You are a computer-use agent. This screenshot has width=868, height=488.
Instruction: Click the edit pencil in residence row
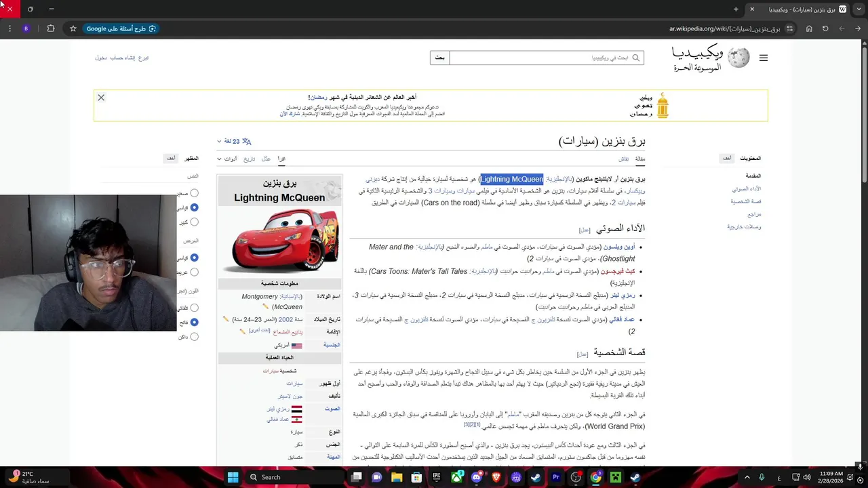click(x=243, y=331)
